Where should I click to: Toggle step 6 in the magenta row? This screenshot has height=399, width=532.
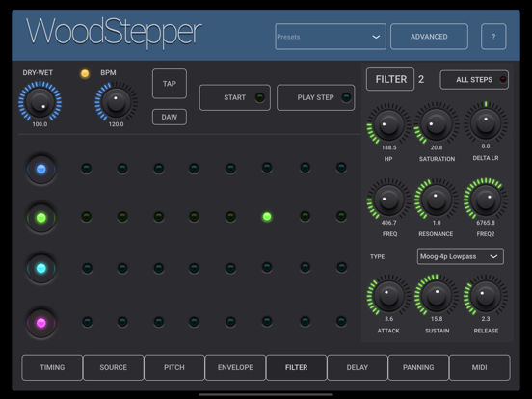267,321
